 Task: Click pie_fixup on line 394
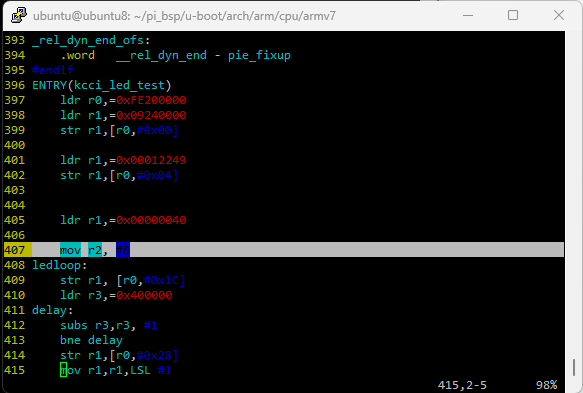click(x=259, y=55)
